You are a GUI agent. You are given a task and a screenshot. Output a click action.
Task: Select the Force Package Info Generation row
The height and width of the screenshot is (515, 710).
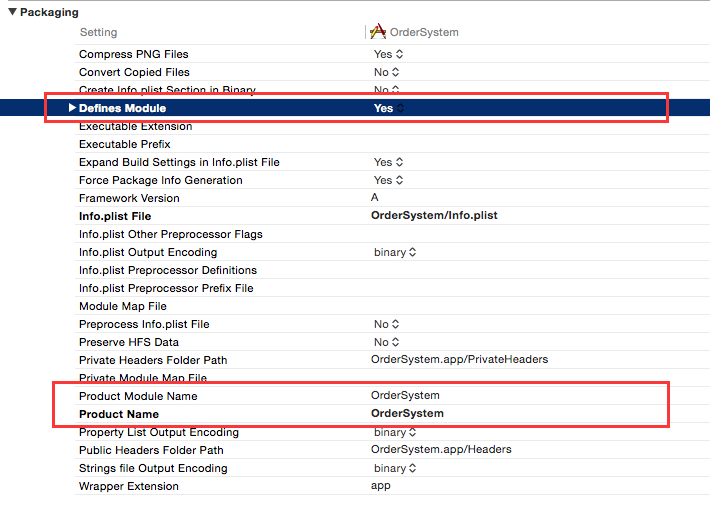(392, 180)
